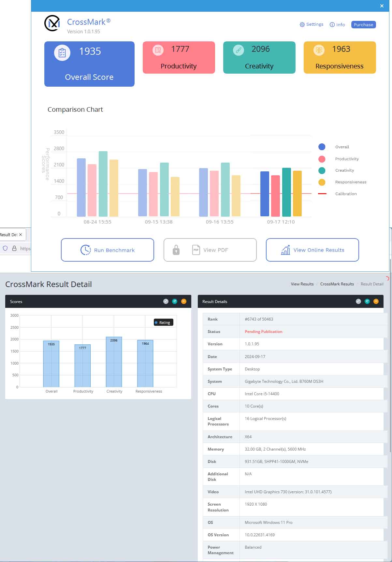The image size is (392, 562).
Task: Click the Balanced power management value
Action: click(x=253, y=547)
